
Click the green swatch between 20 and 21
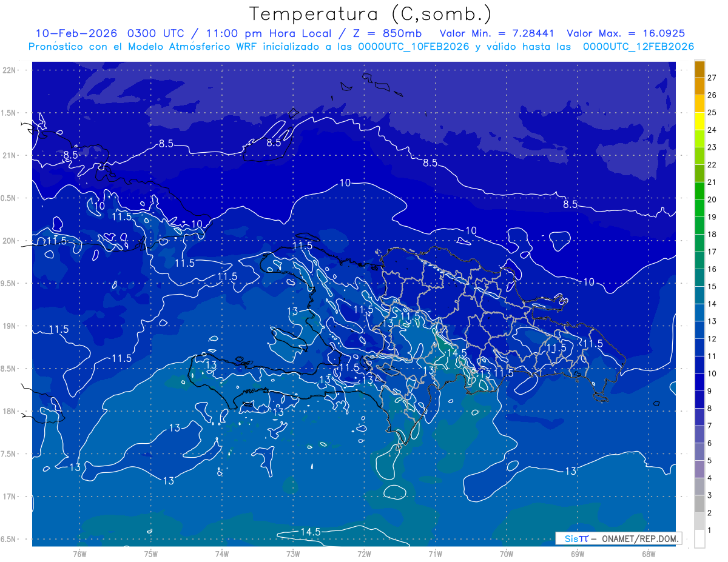click(699, 190)
